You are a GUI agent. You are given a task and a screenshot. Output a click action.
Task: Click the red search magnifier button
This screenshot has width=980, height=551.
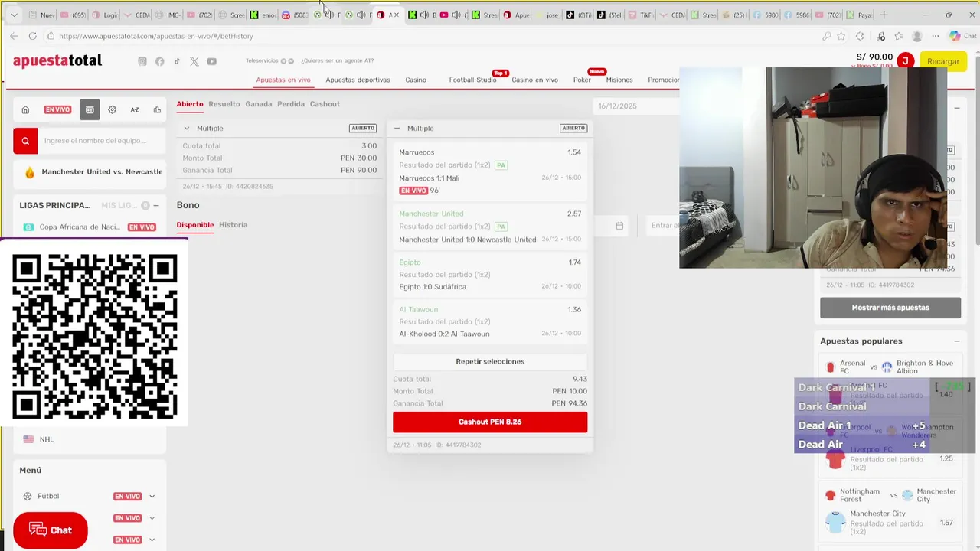tap(25, 141)
